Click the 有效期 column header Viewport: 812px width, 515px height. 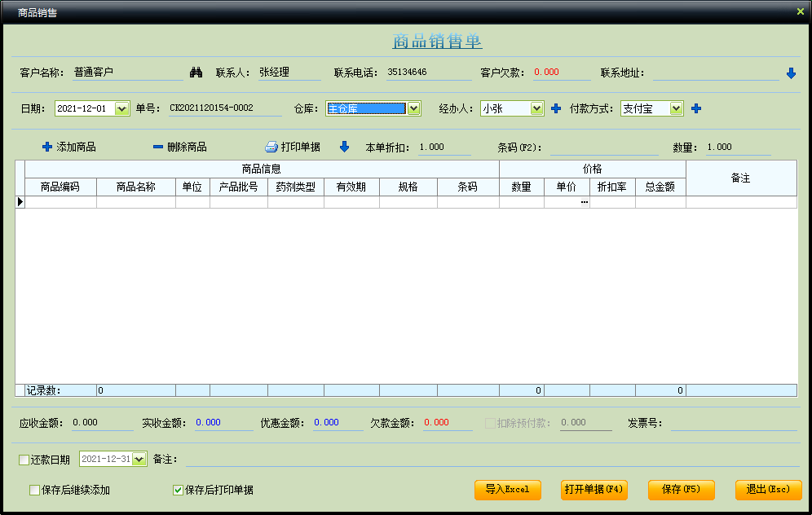point(351,187)
